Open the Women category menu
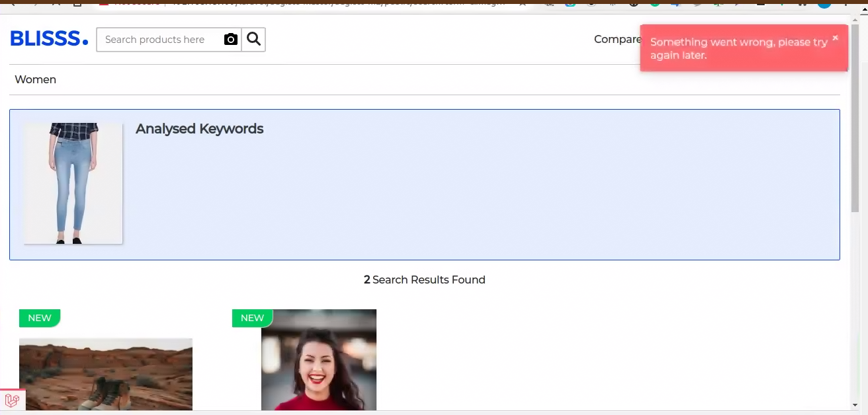 click(36, 79)
